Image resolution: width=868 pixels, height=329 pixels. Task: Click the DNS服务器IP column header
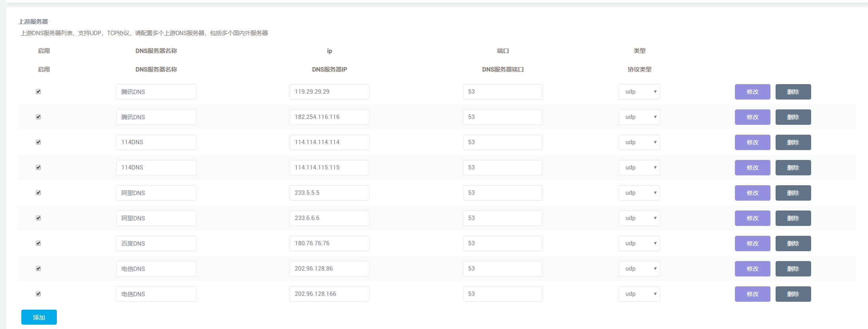pos(330,70)
